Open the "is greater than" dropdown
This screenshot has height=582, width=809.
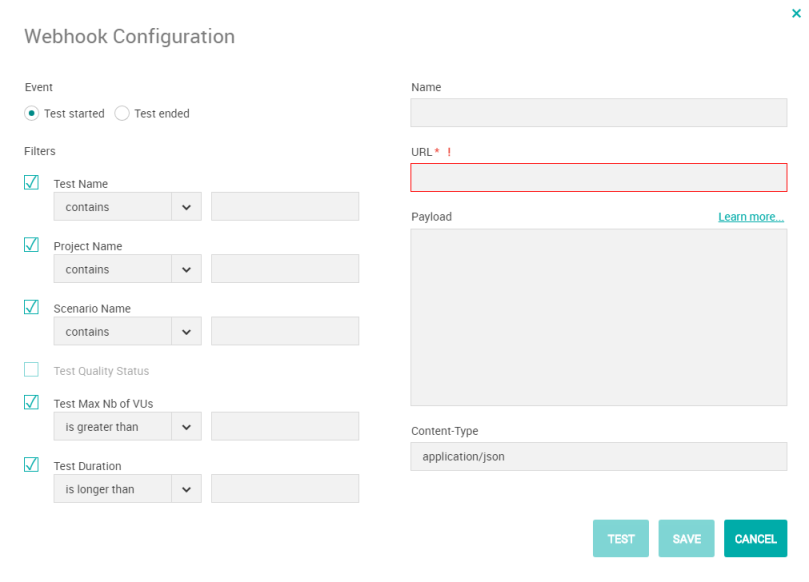127,426
